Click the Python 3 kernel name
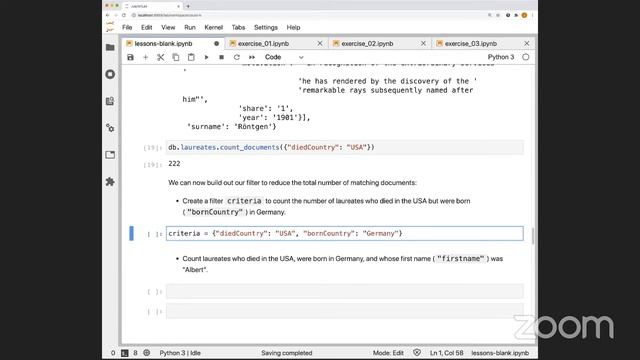The width and height of the screenshot is (640, 360). 501,57
